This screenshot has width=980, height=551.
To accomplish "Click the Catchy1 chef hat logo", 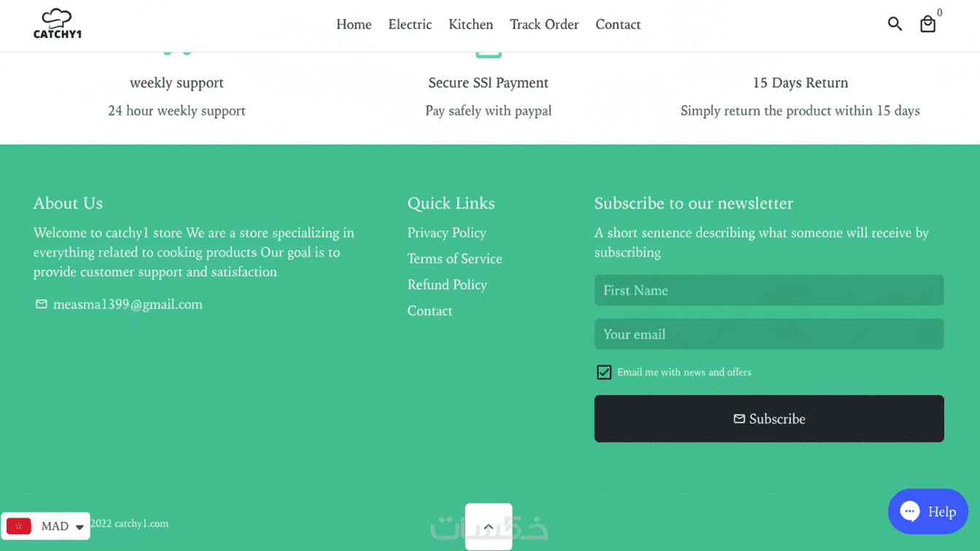I will [x=58, y=24].
